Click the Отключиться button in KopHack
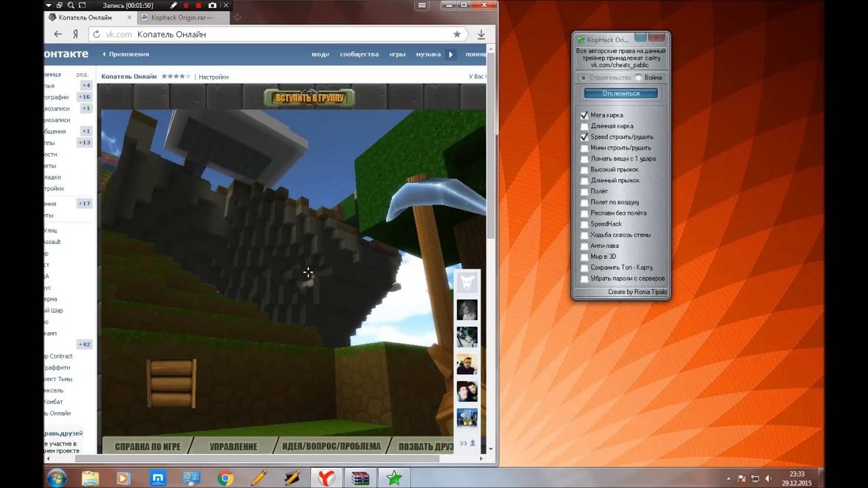This screenshot has width=868, height=488. point(620,94)
